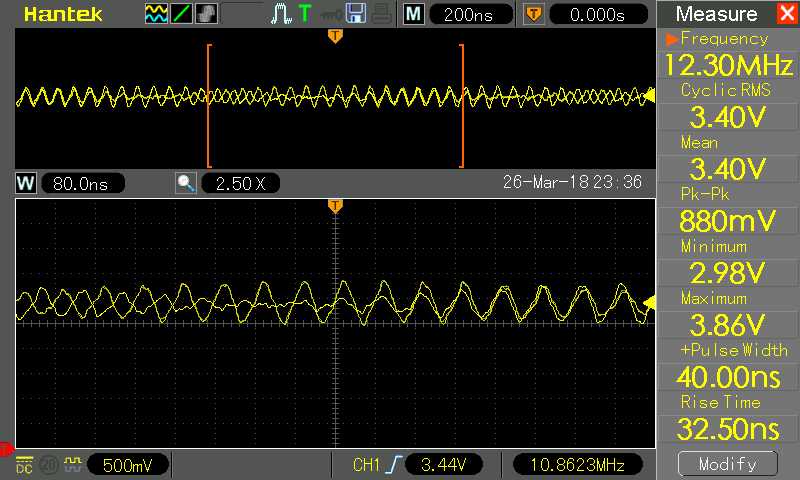The width and height of the screenshot is (800, 480).
Task: Click the red channel 1 ground marker
Action: point(7,449)
